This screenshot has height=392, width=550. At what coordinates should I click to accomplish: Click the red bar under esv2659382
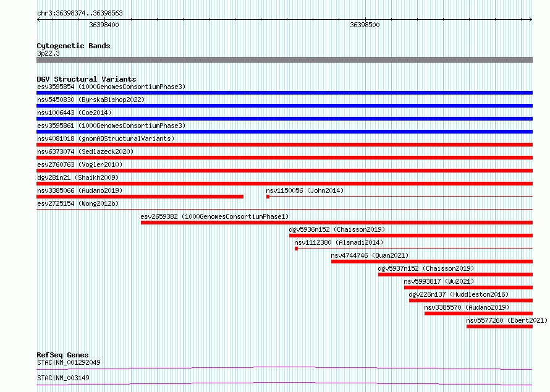click(x=337, y=223)
